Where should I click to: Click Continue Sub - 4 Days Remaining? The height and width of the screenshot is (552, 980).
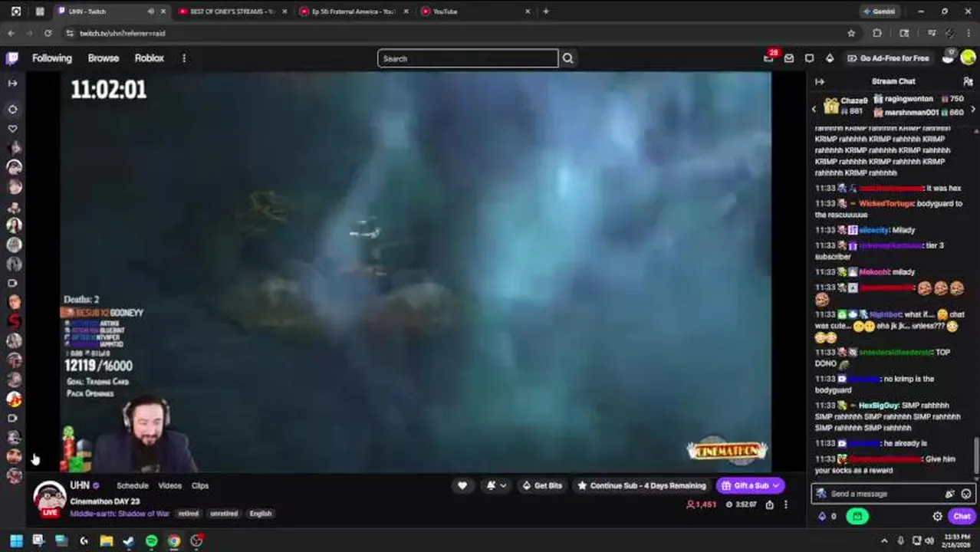pyautogui.click(x=642, y=485)
